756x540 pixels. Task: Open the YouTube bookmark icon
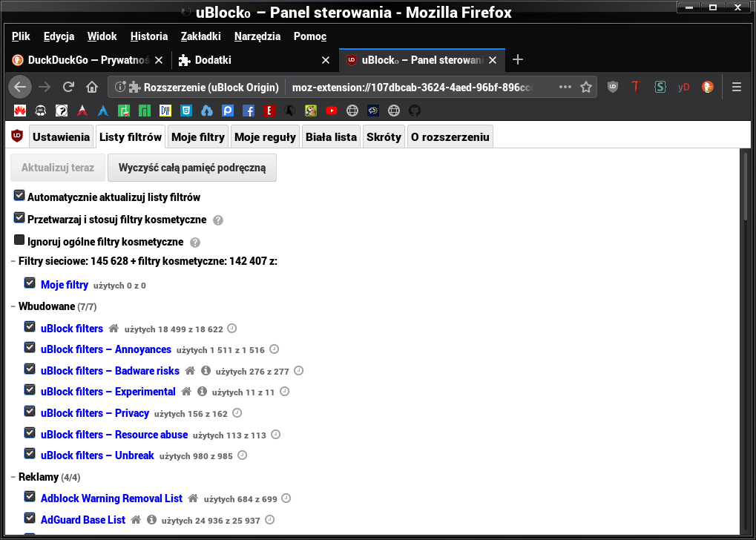click(x=331, y=111)
